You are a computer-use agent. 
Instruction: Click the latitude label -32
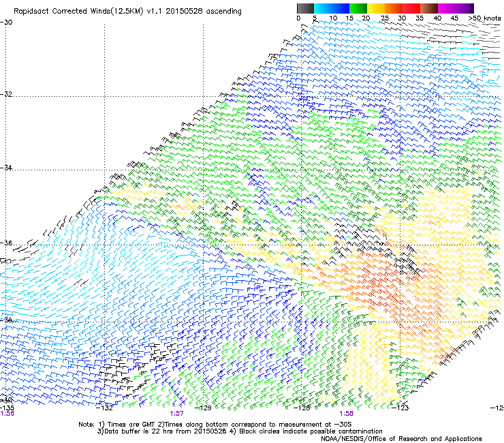click(6, 94)
